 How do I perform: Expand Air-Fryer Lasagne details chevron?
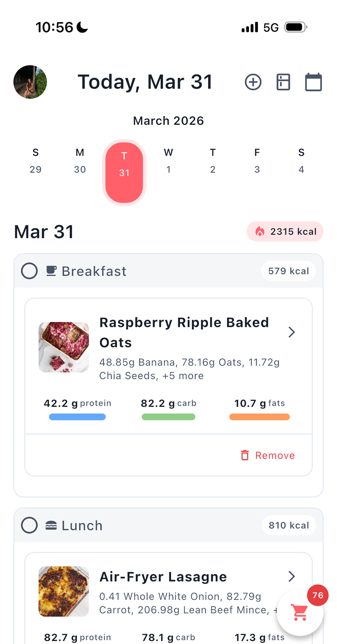[291, 577]
